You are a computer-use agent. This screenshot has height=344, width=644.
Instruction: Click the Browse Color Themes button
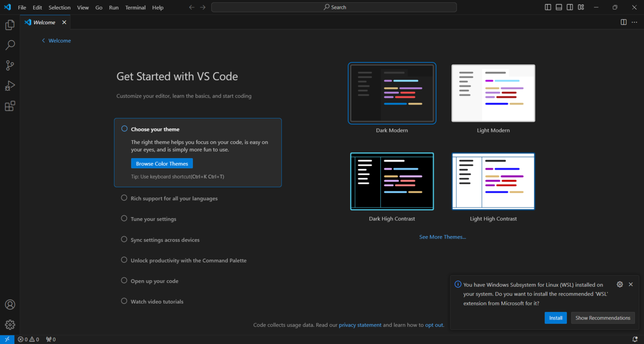(x=161, y=163)
